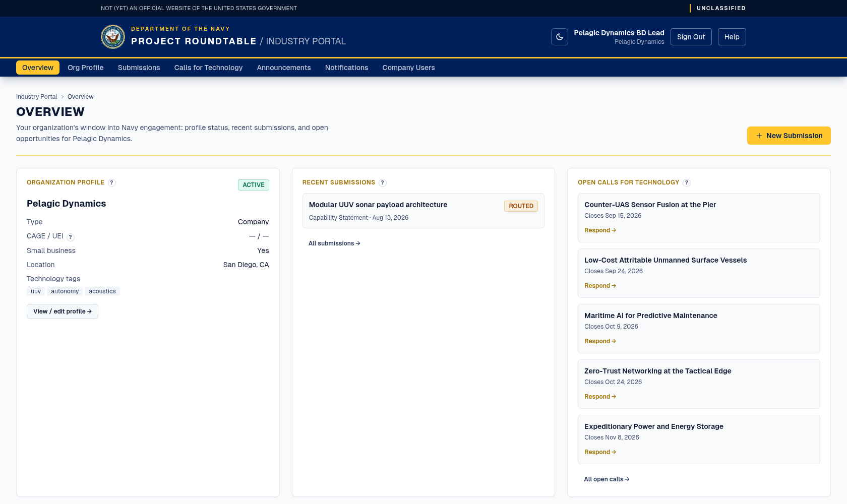847x504 pixels.
Task: Toggle dark mode with the moon icon
Action: pyautogui.click(x=560, y=37)
